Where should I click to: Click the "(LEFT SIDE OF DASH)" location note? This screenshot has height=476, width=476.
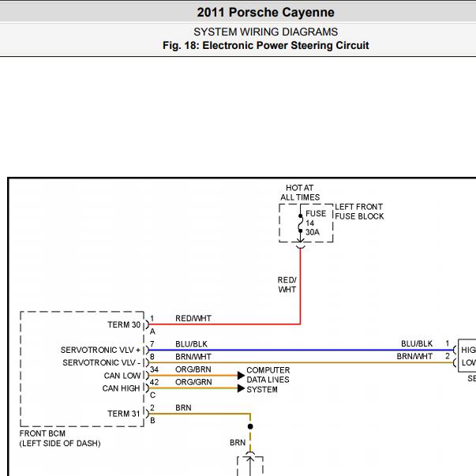60,444
